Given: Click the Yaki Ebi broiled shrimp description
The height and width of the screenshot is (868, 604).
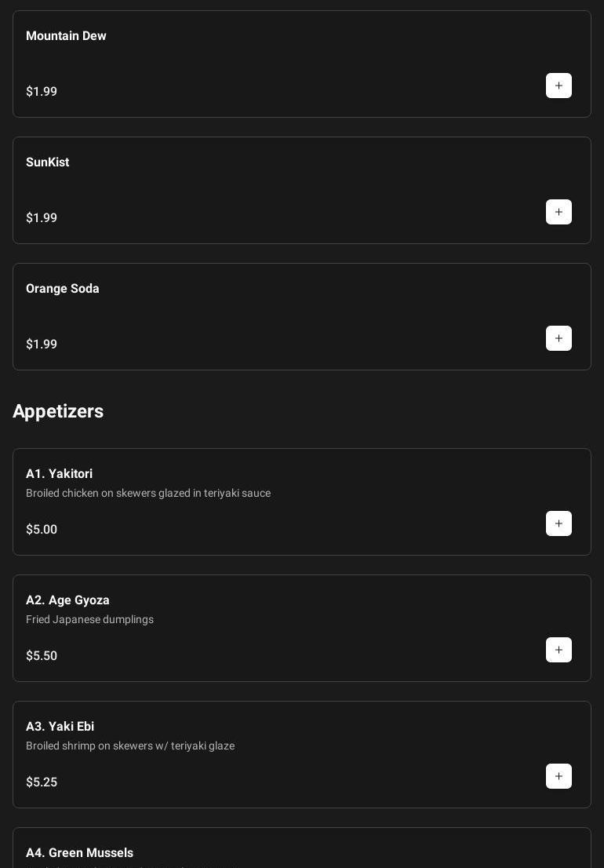Looking at the screenshot, I should pos(130,746).
